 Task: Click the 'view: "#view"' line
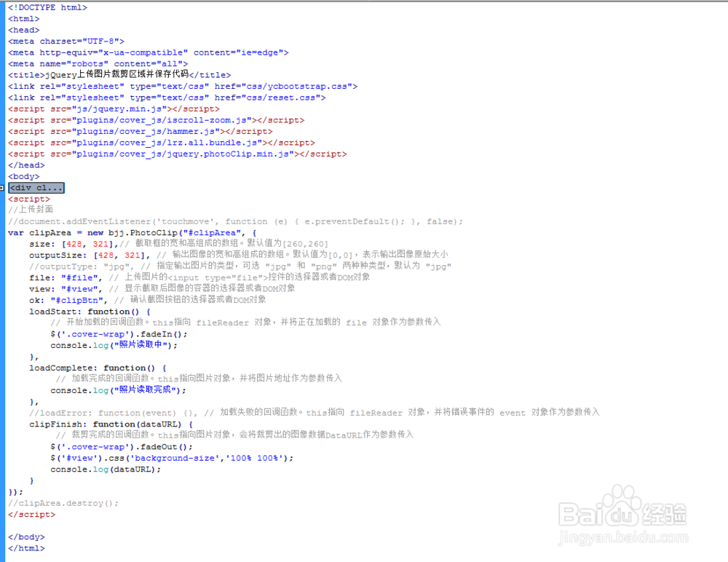click(x=162, y=288)
